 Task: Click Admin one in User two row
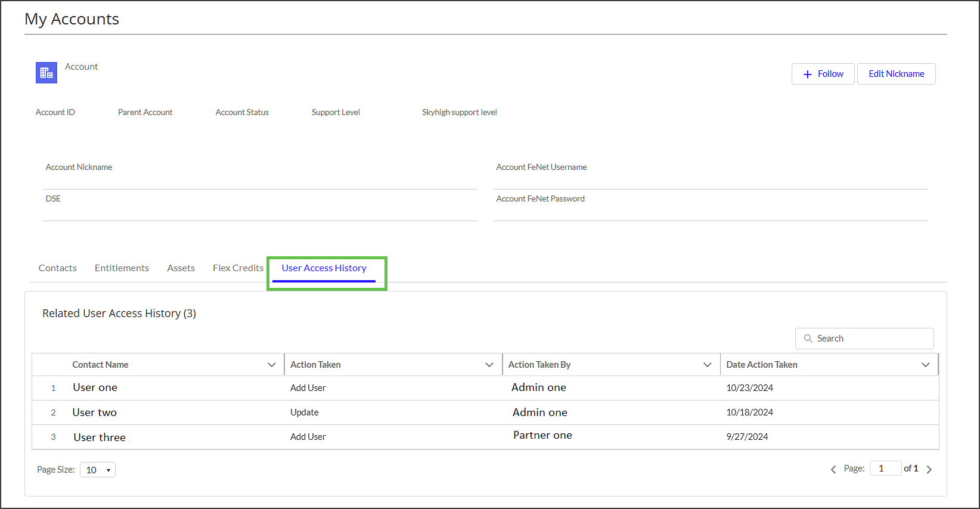[540, 412]
